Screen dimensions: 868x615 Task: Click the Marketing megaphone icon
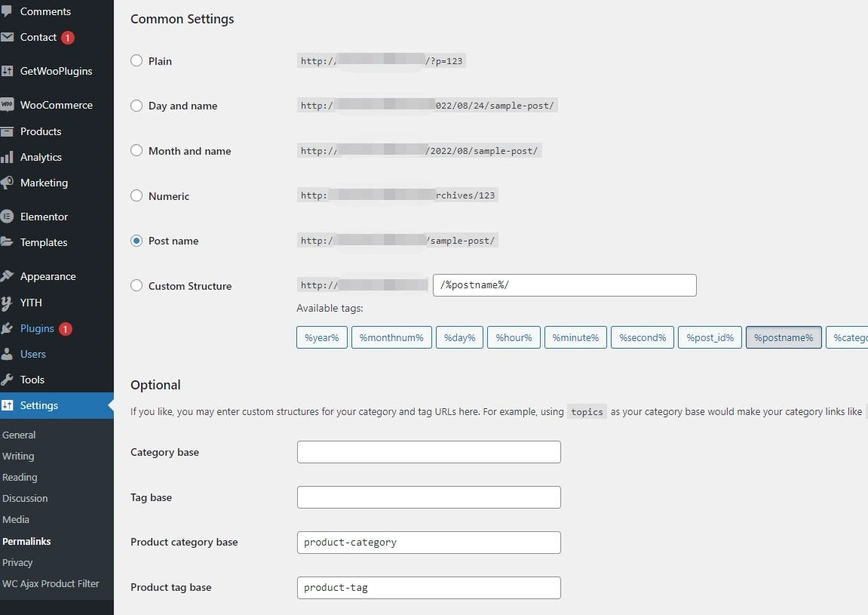click(7, 183)
